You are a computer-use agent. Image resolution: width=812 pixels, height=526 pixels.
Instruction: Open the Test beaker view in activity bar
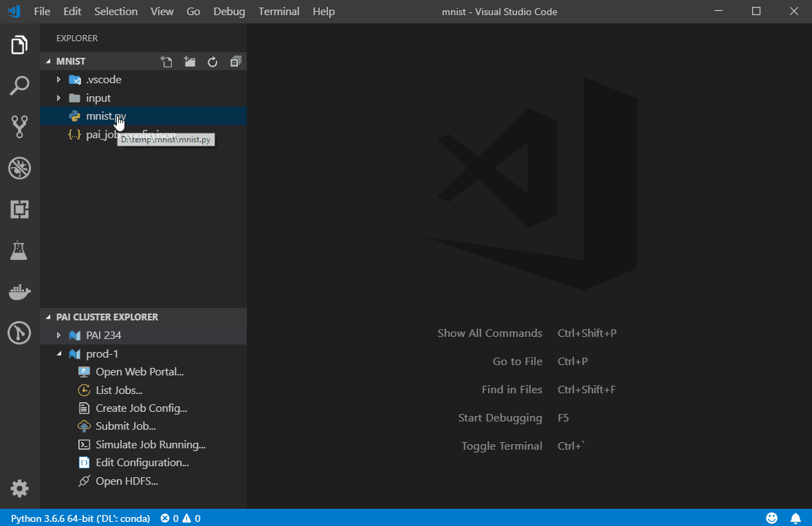[19, 250]
